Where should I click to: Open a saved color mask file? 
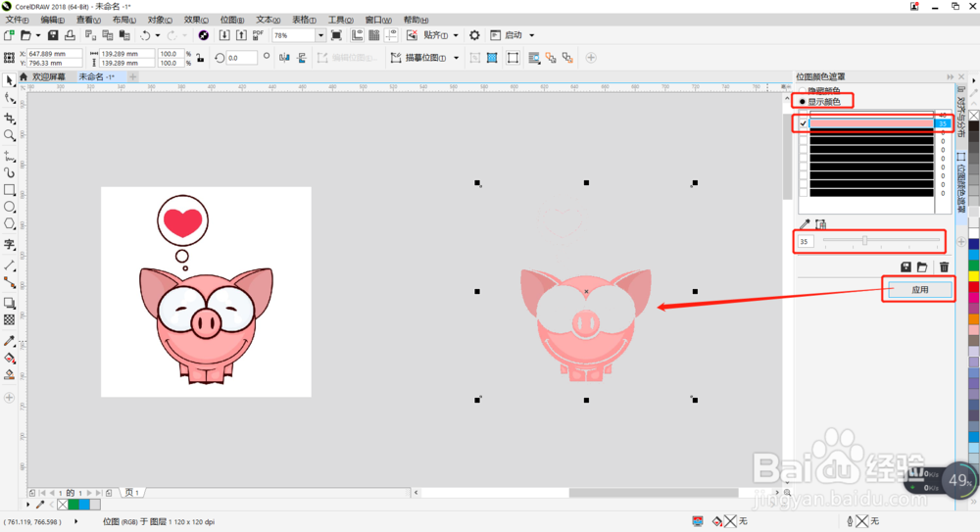(922, 266)
